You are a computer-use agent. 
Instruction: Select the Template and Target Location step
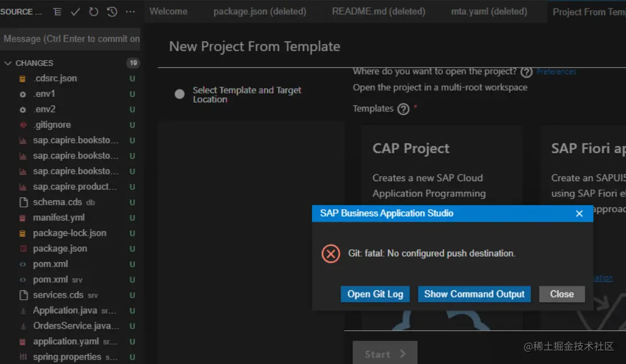pyautogui.click(x=247, y=95)
